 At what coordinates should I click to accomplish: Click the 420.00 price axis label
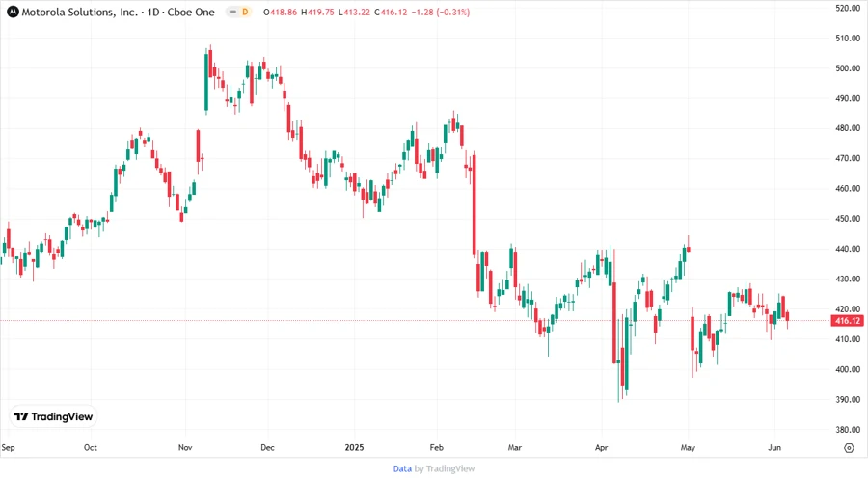(848, 308)
